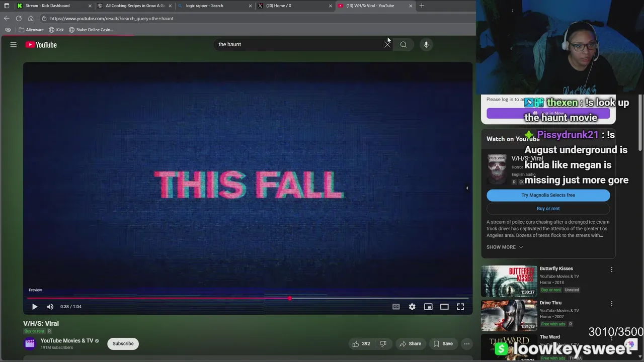Start voice search with the microphone icon
The image size is (644, 362).
(426, 45)
